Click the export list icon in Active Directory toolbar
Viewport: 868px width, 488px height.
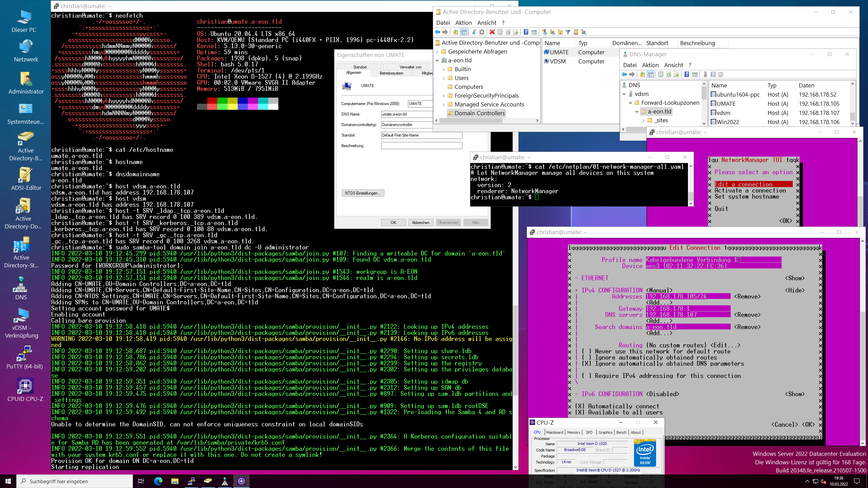[516, 32]
